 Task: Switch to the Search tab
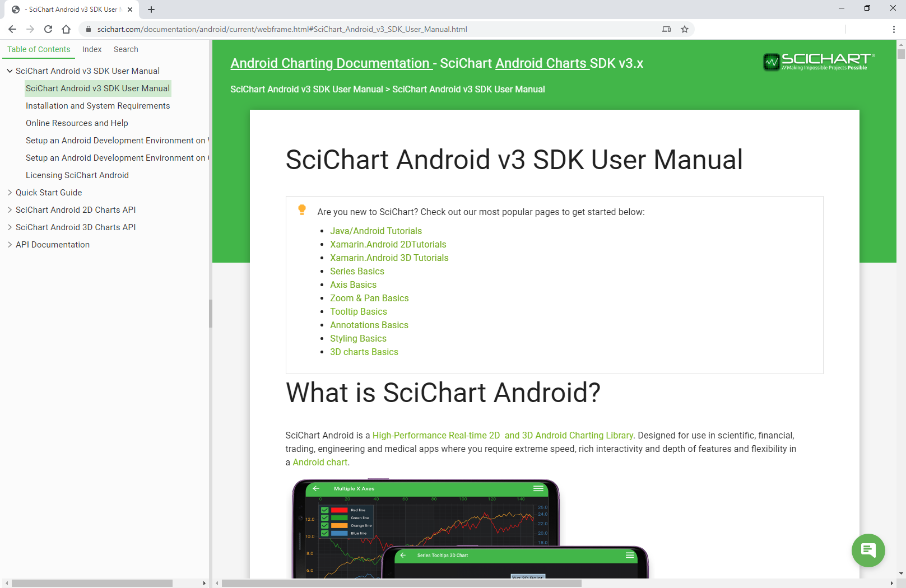point(126,49)
